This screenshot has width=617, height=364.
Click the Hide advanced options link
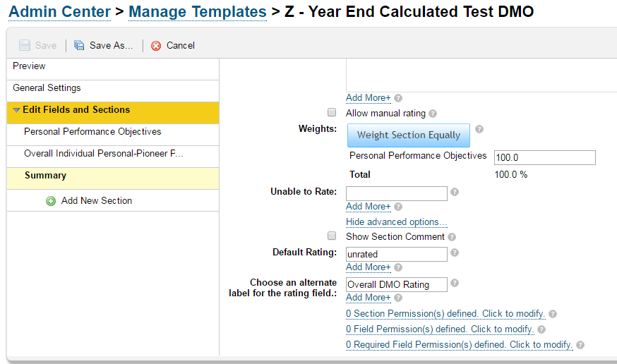[x=396, y=222]
